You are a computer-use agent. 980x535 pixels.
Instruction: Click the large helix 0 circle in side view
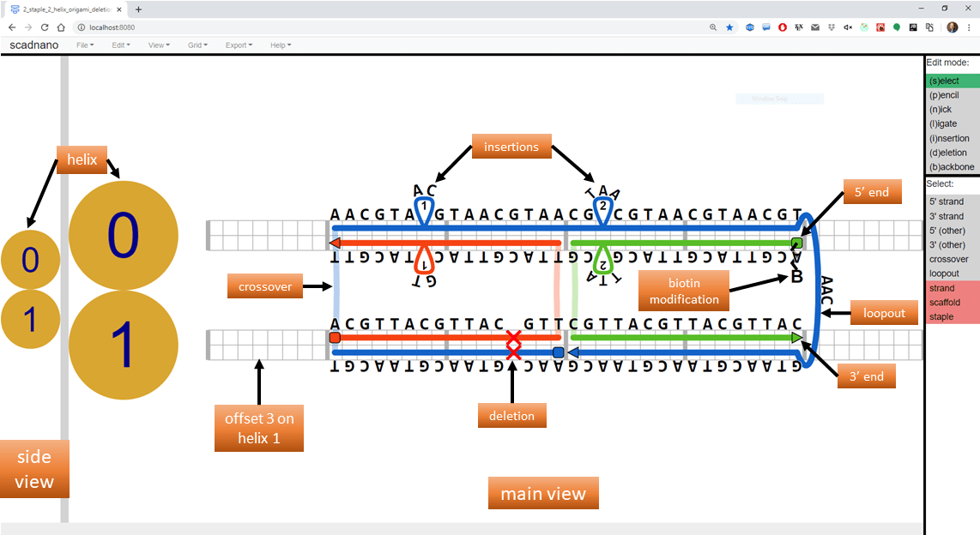pyautogui.click(x=123, y=236)
